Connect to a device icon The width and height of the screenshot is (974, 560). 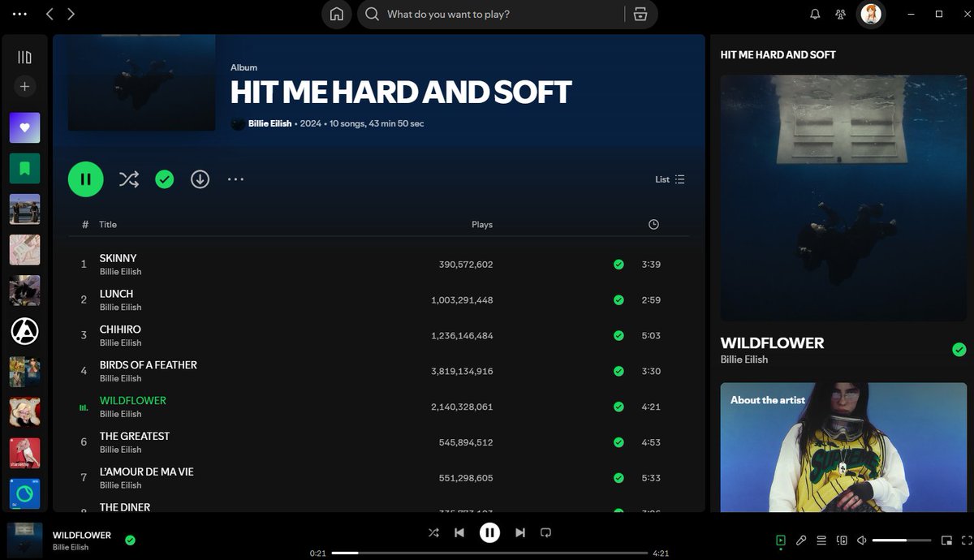842,540
